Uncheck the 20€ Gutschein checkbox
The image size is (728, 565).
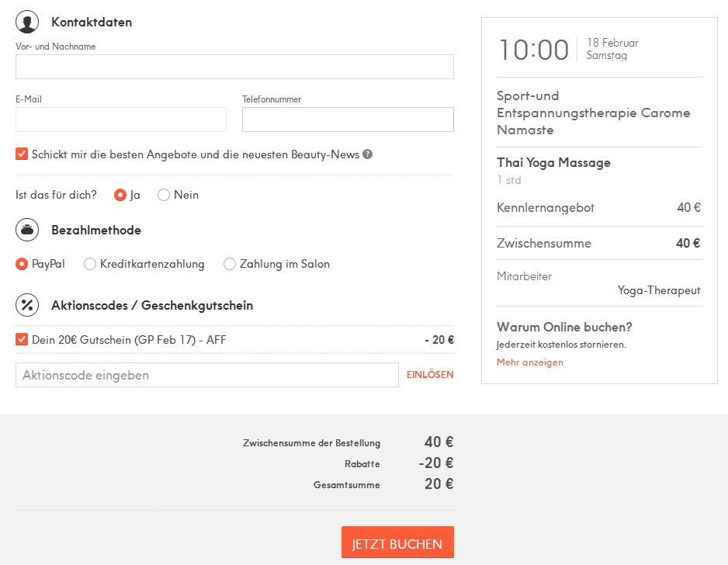point(22,339)
